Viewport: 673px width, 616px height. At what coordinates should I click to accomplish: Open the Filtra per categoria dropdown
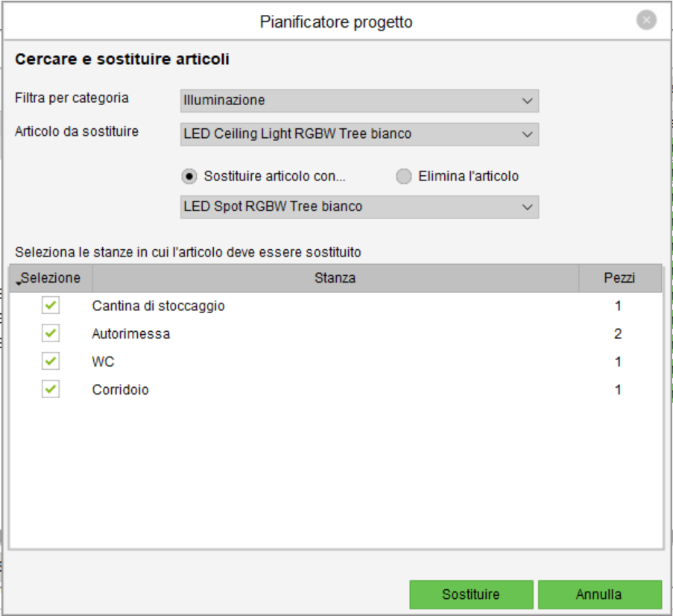tap(359, 101)
